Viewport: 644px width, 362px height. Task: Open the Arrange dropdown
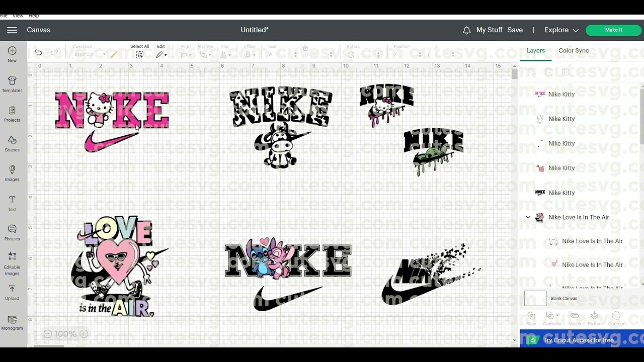coord(205,55)
